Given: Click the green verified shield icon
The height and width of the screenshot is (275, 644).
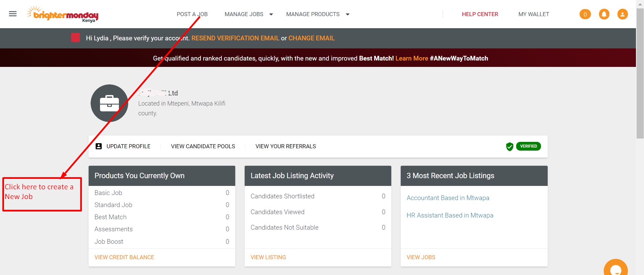Looking at the screenshot, I should pyautogui.click(x=509, y=147).
